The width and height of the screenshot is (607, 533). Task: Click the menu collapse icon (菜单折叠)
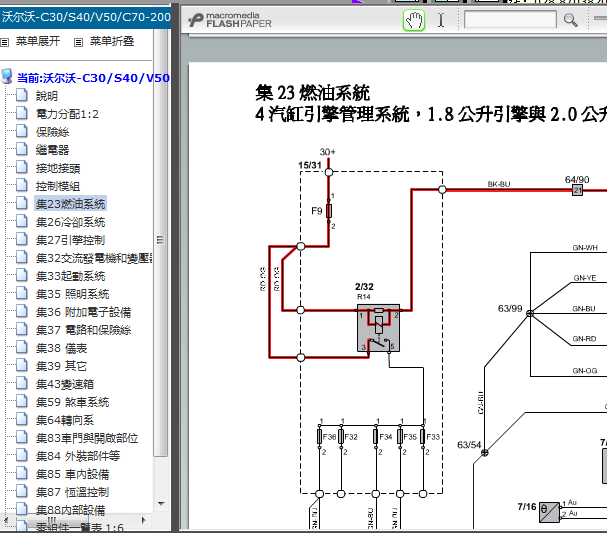pyautogui.click(x=78, y=42)
